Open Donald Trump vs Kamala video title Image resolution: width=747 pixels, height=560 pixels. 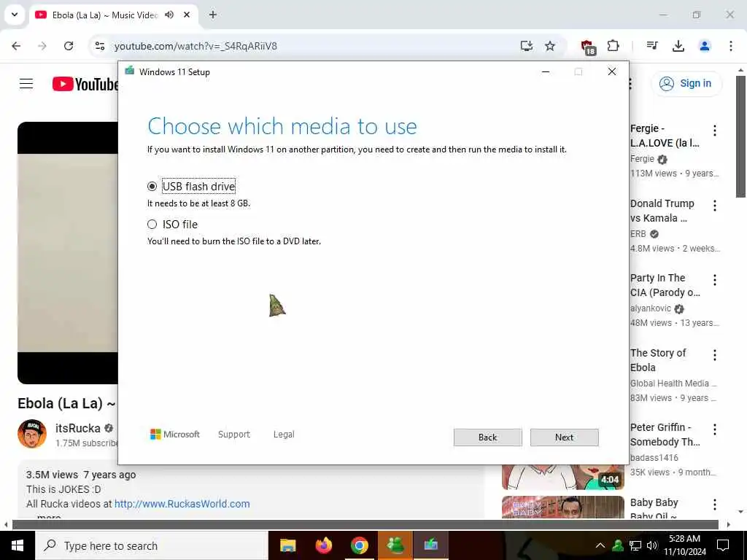click(662, 211)
